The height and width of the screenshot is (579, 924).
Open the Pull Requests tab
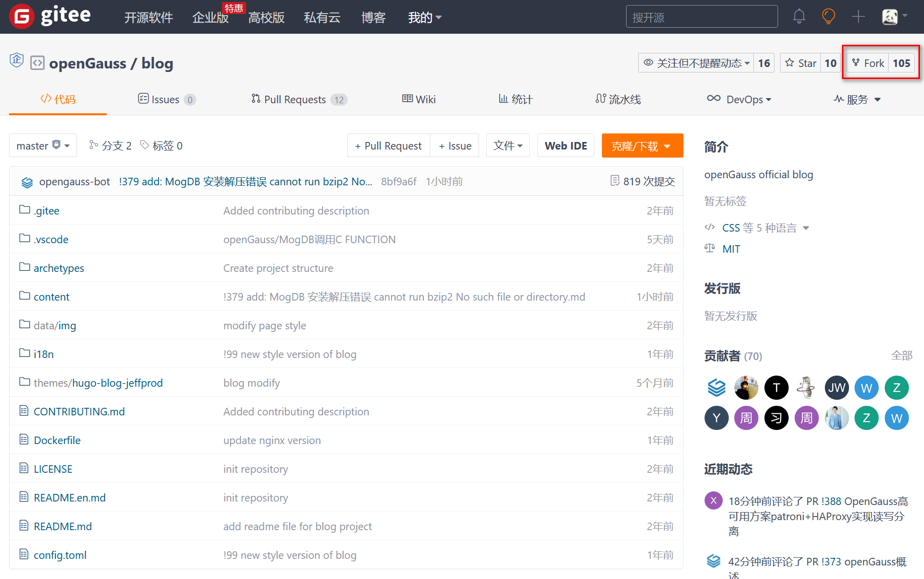pos(299,99)
